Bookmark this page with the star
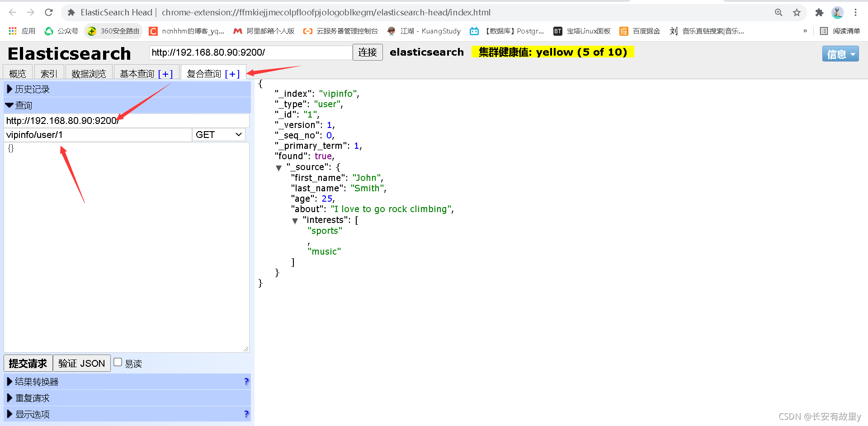868x426 pixels. coord(797,13)
